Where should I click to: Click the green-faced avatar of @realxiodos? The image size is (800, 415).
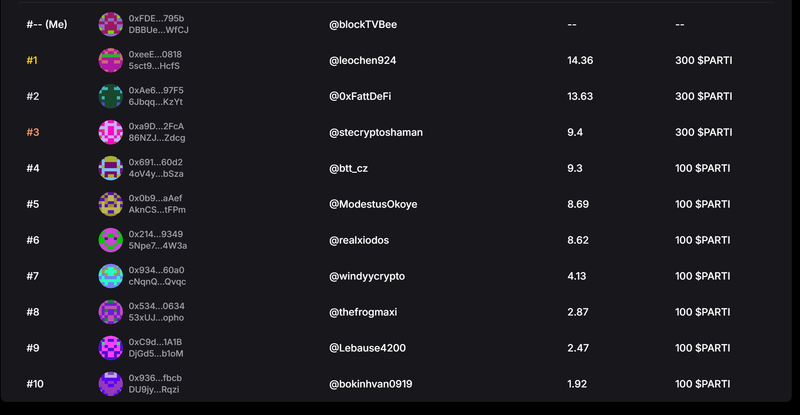(x=110, y=240)
